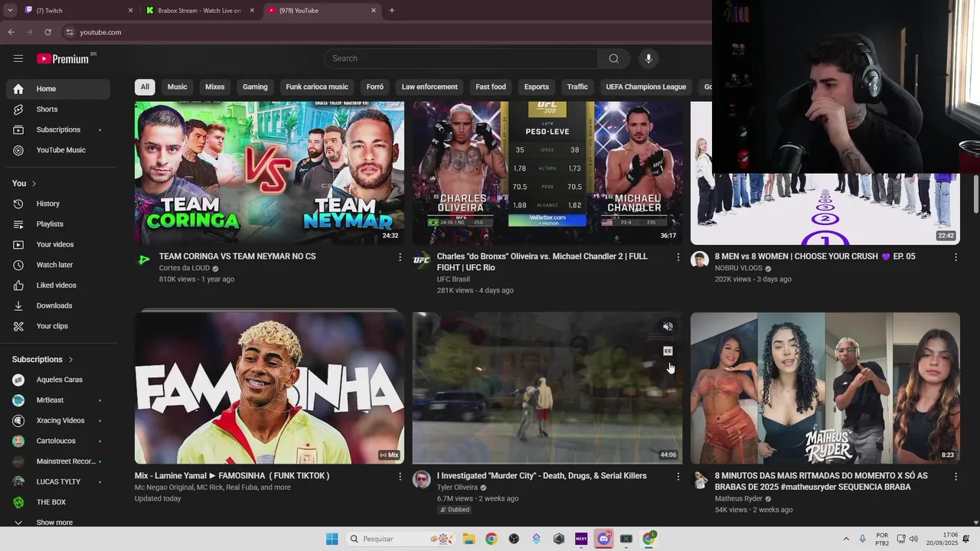This screenshot has width=980, height=551.
Task: Open Liked videos in sidebar
Action: click(58, 285)
